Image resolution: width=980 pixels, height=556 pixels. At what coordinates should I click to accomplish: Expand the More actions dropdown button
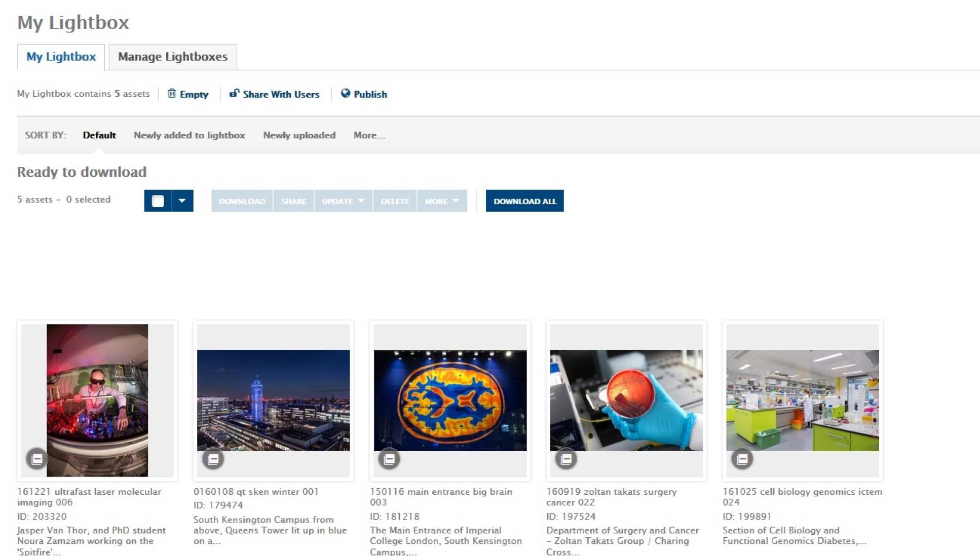tap(441, 201)
